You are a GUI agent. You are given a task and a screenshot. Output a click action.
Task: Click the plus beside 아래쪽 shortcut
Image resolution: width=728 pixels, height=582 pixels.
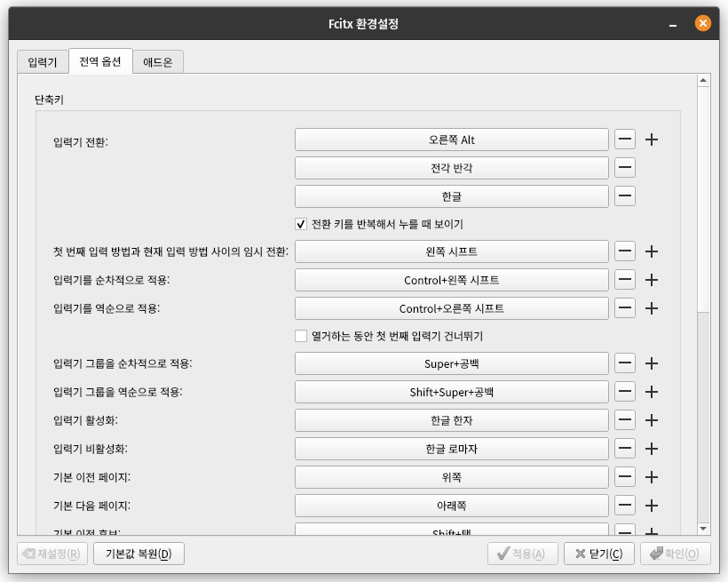pyautogui.click(x=652, y=506)
